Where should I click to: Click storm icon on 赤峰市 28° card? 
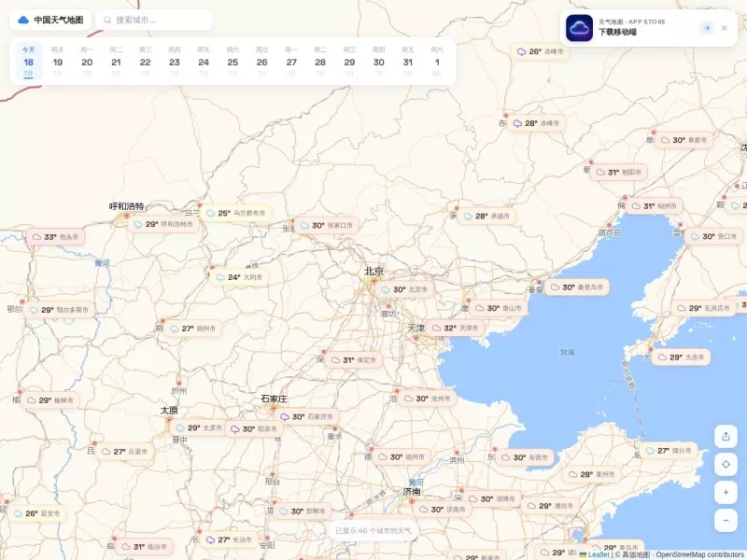(518, 123)
